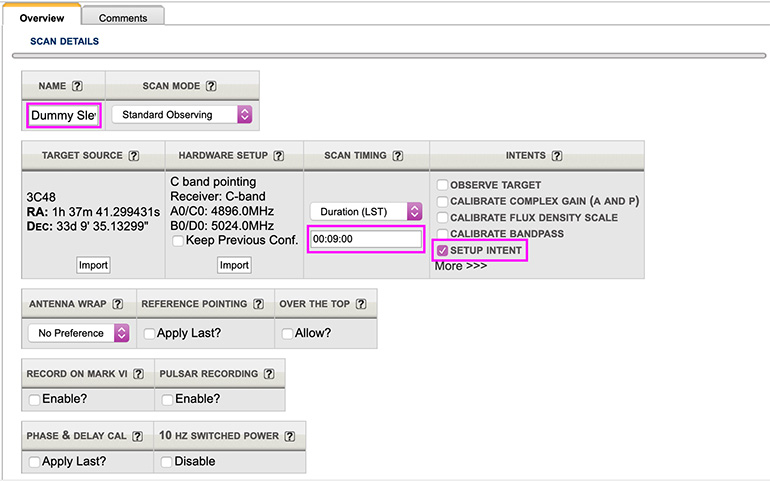The image size is (770, 481).
Task: Click the 00:09:00 duration field
Action: click(365, 240)
